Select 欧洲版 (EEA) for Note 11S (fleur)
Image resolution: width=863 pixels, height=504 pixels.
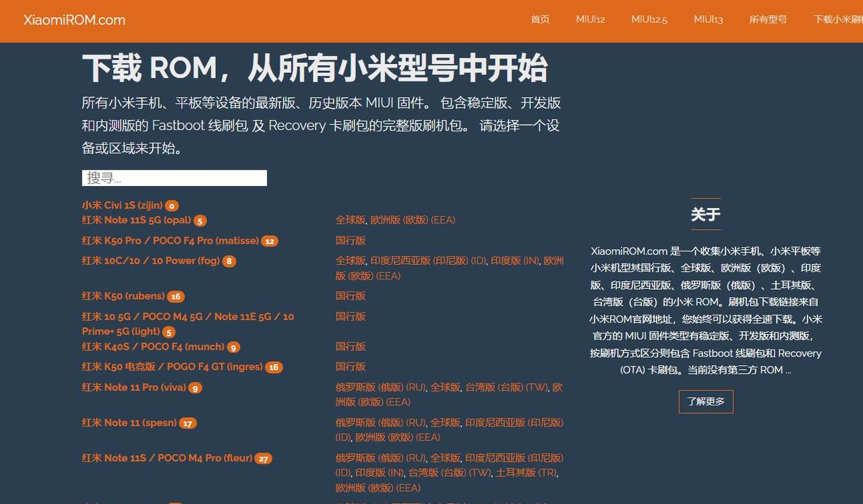tap(378, 488)
